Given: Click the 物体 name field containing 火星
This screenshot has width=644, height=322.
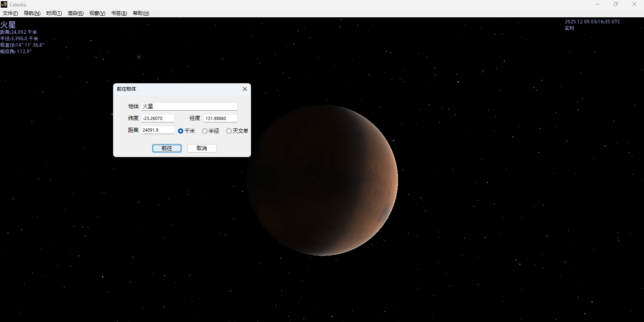Looking at the screenshot, I should [189, 106].
